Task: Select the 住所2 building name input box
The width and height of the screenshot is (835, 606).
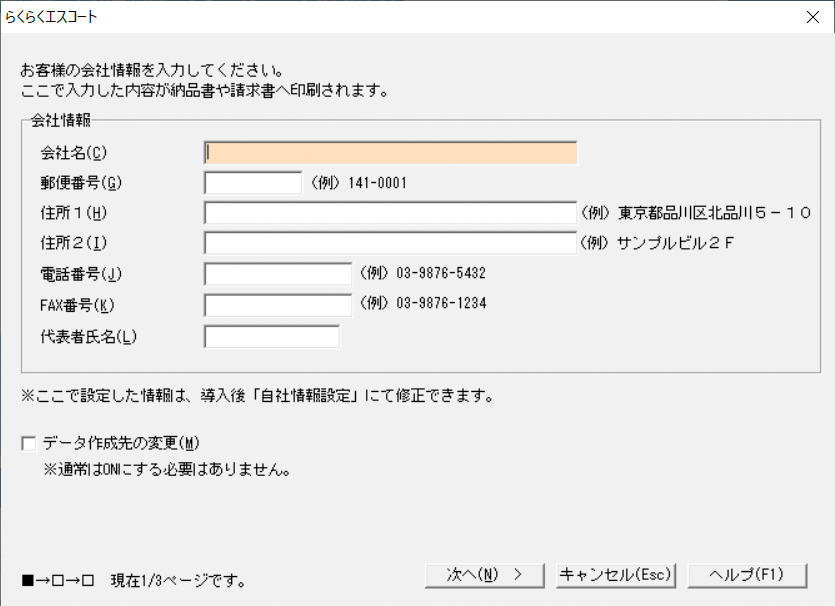Action: point(390,243)
